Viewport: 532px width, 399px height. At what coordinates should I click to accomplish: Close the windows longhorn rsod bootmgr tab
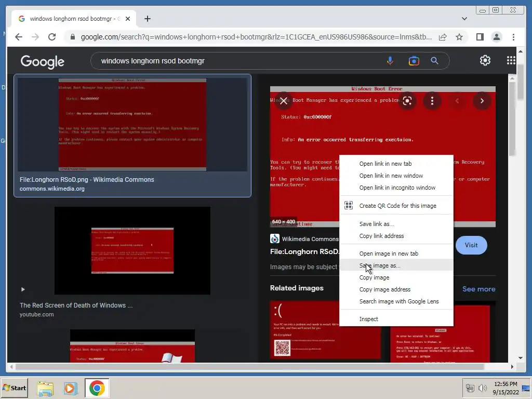[x=128, y=19]
